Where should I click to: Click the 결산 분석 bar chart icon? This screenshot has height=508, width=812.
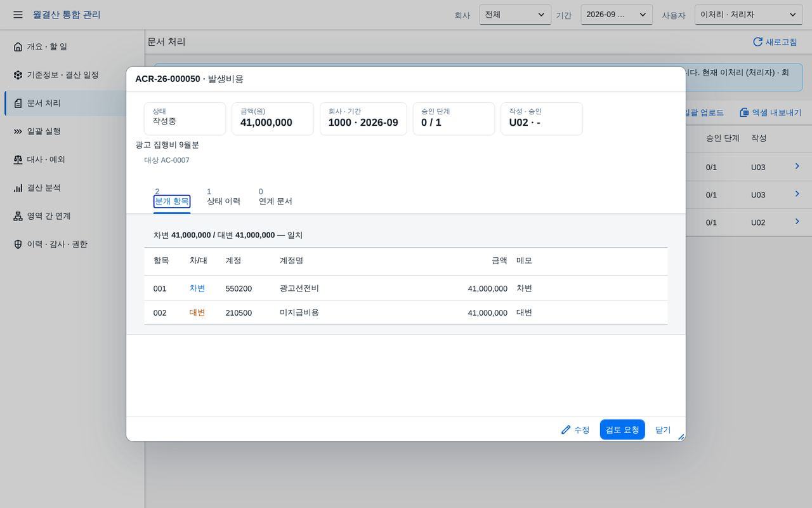click(18, 188)
